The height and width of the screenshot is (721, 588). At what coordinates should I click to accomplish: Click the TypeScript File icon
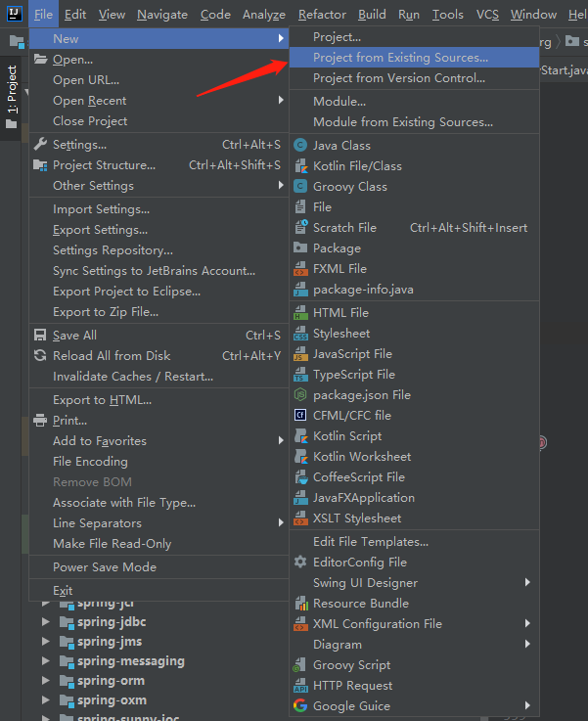tap(300, 375)
